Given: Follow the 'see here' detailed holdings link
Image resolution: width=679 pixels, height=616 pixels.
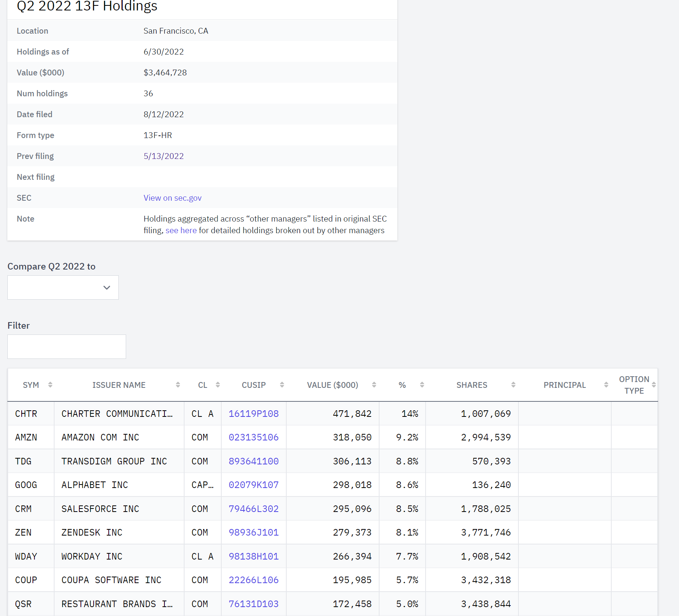Looking at the screenshot, I should 181,230.
